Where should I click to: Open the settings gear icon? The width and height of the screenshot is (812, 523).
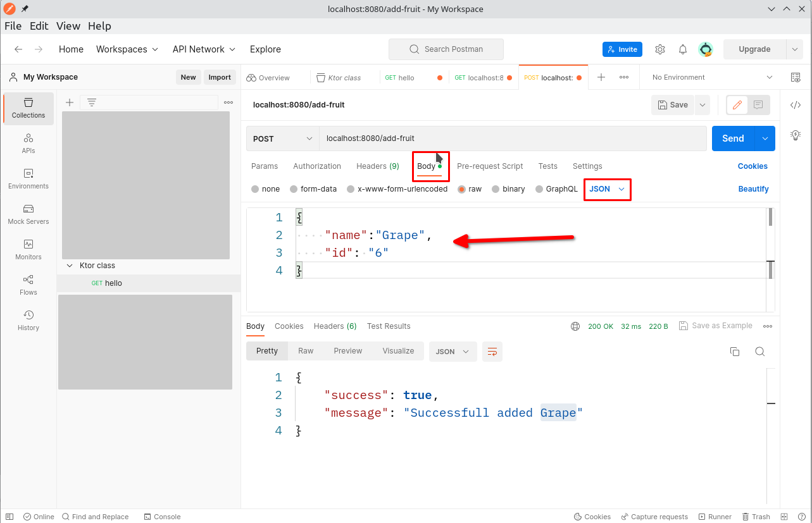pos(660,49)
